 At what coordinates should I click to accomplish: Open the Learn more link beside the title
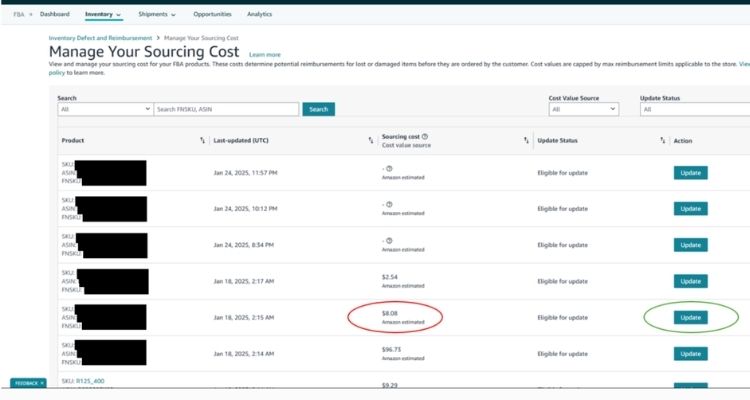tap(264, 54)
